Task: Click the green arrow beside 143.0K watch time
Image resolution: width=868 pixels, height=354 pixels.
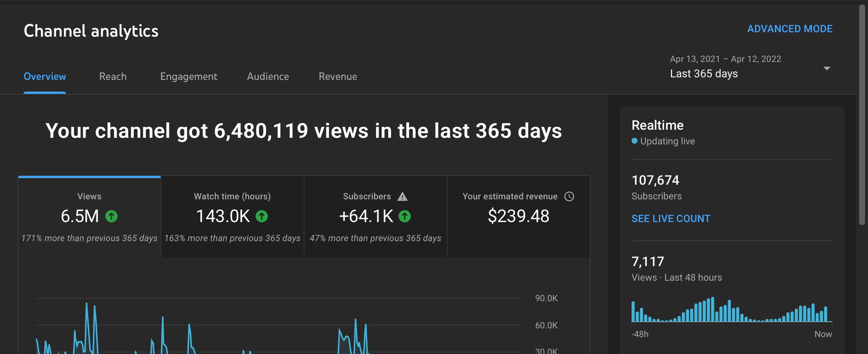Action: pyautogui.click(x=261, y=217)
